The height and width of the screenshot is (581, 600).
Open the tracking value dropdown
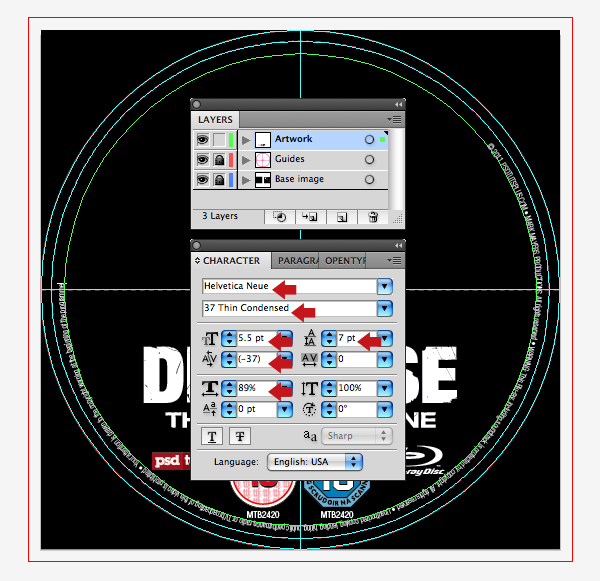pos(385,359)
